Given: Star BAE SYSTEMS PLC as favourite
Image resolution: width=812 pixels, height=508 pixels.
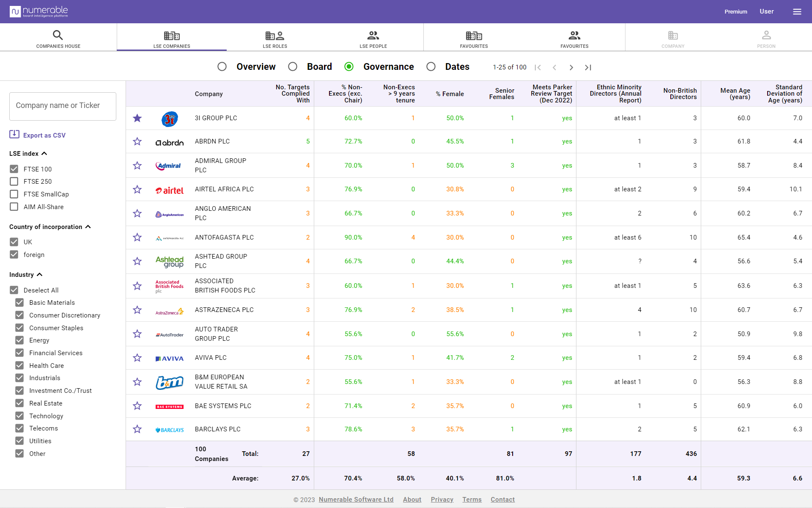Looking at the screenshot, I should (137, 406).
